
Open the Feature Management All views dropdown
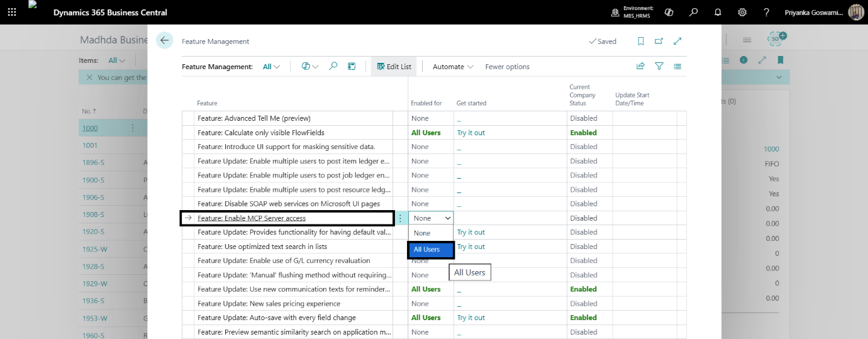271,67
